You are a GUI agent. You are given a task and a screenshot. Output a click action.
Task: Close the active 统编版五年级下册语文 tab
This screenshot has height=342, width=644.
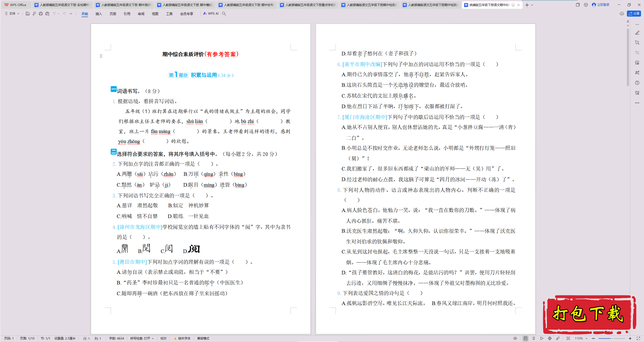pos(518,5)
